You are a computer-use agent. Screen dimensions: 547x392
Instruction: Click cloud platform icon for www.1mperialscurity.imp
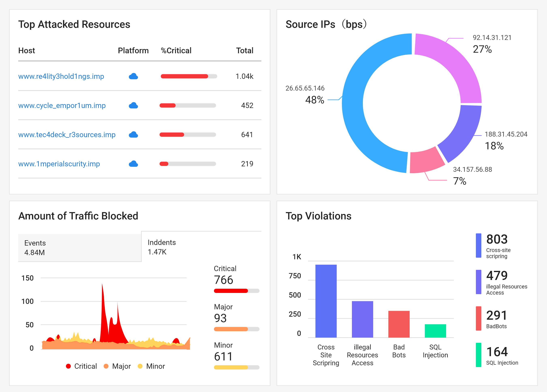(x=133, y=164)
